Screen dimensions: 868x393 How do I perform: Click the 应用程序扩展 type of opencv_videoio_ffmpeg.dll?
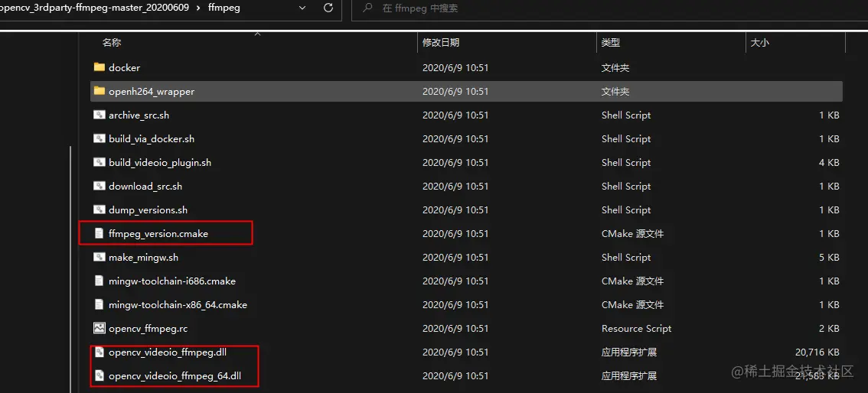[629, 352]
